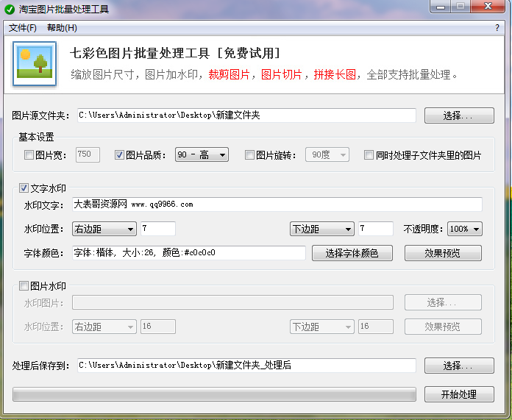
Task: Check 同时处理子文件夹里的图片 option
Action: click(x=369, y=155)
